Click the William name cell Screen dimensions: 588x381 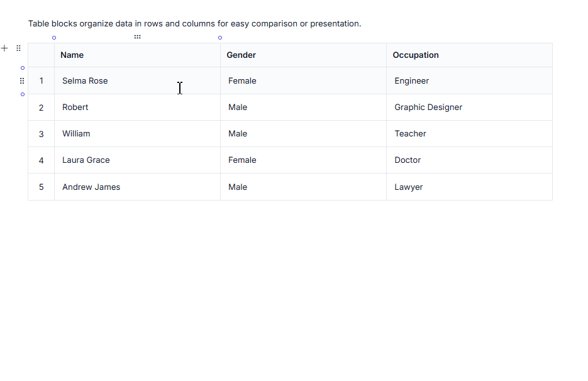(x=137, y=134)
